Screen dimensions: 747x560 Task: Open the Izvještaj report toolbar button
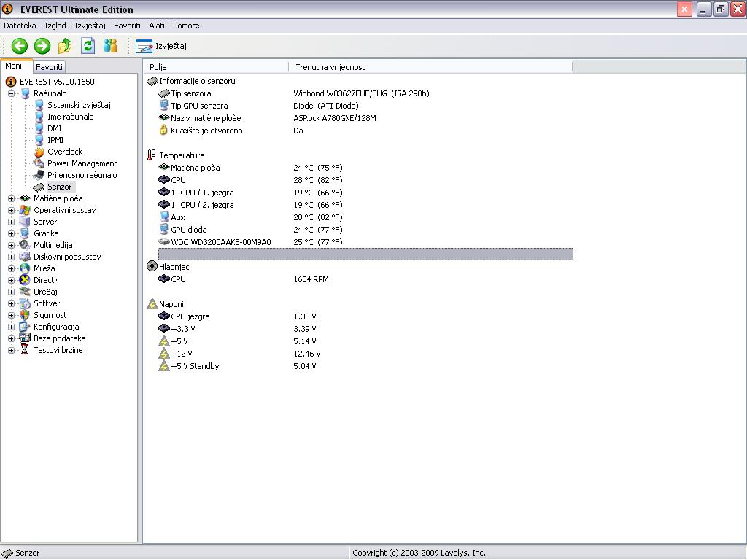(162, 46)
